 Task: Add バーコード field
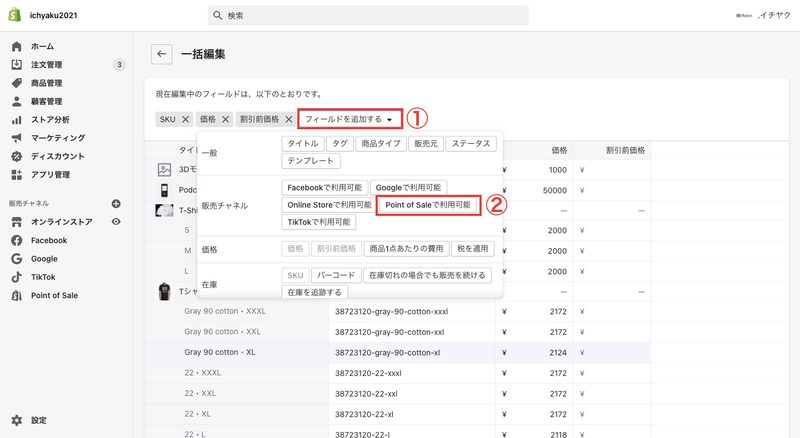(x=336, y=275)
